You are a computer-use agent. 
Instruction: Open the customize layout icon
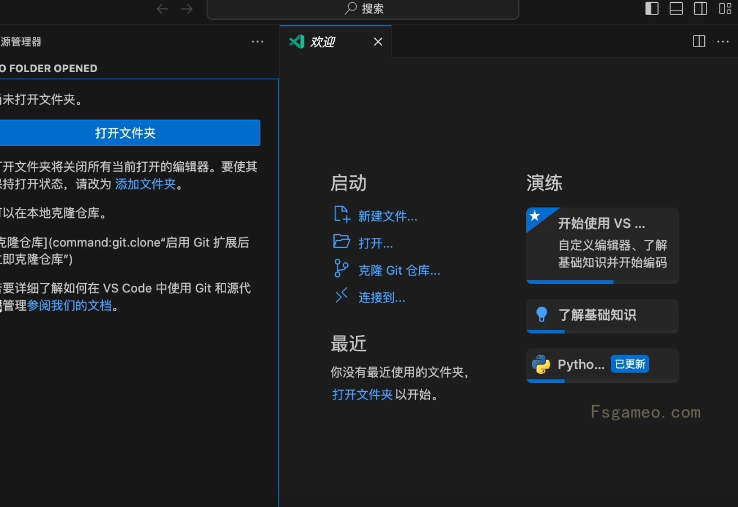[725, 8]
